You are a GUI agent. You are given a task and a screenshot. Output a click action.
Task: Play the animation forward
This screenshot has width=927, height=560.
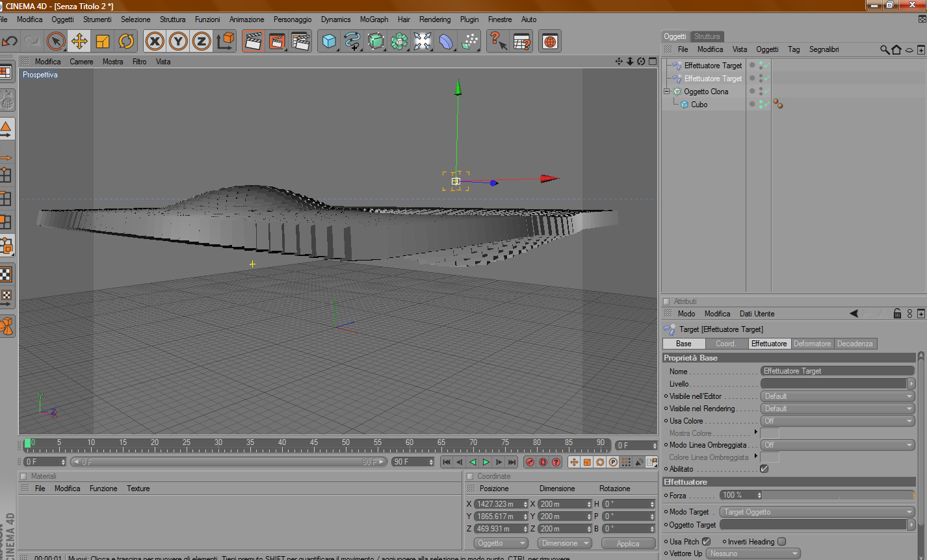click(x=486, y=462)
